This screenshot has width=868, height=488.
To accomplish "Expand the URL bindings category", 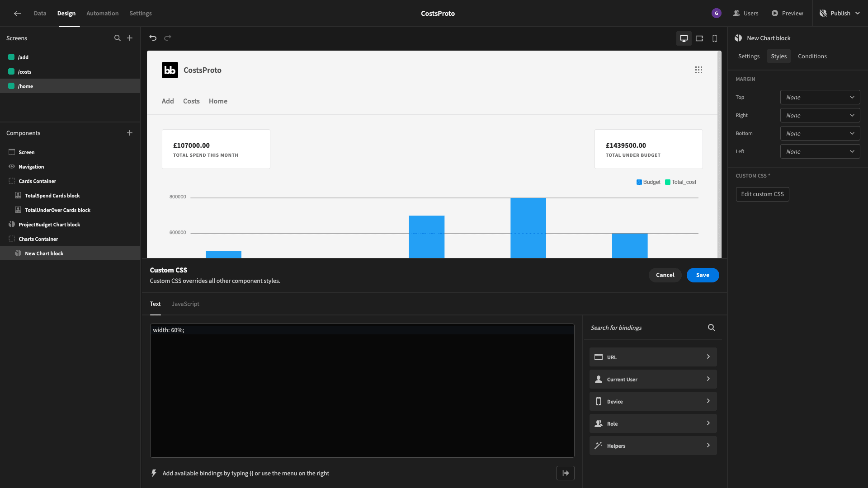I will 653,357.
